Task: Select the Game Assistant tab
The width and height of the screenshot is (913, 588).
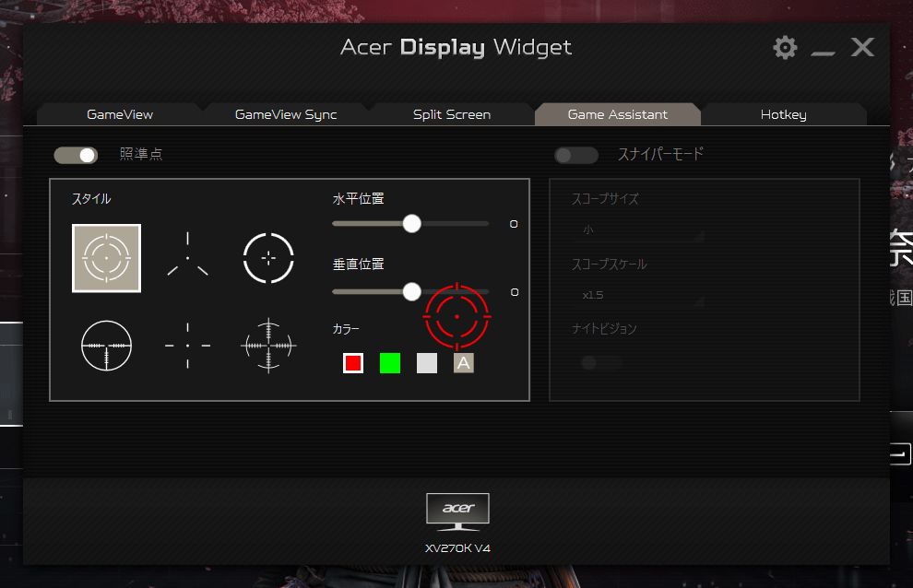Action: pos(618,114)
